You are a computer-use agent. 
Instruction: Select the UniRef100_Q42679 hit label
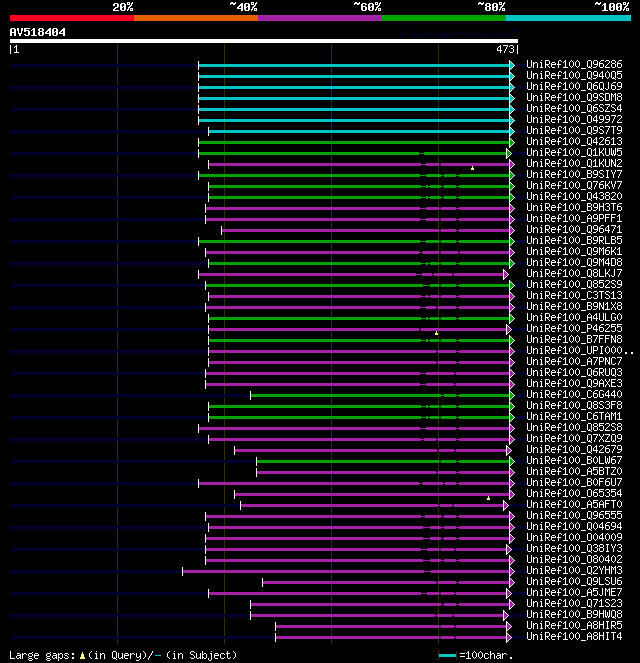(x=574, y=449)
